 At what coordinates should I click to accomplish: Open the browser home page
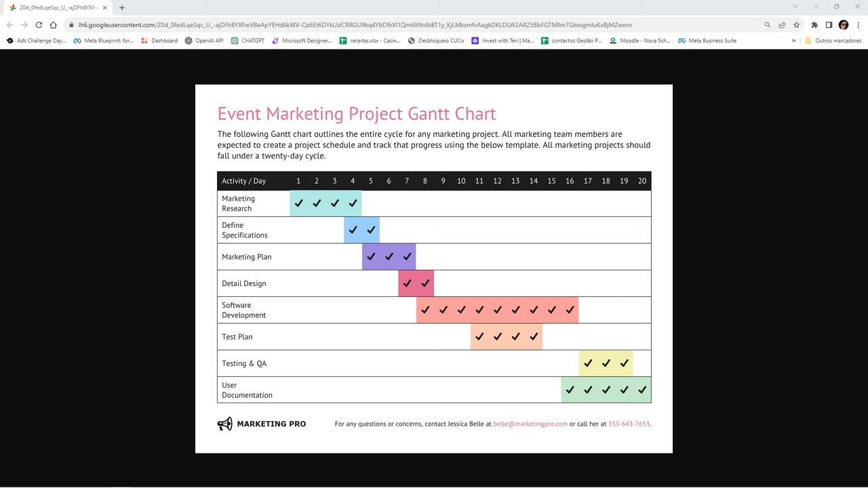coord(54,24)
